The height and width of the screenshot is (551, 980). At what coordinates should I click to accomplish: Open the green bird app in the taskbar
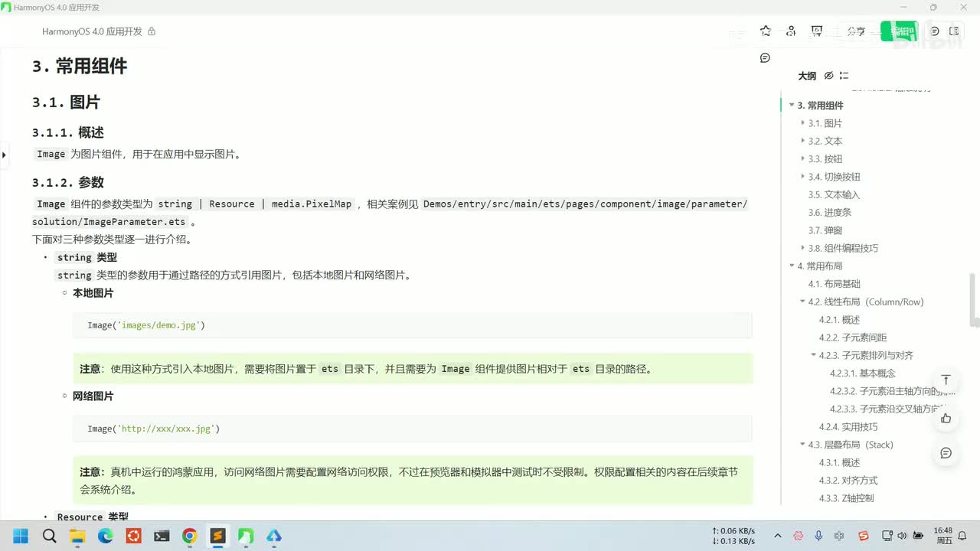tap(246, 536)
